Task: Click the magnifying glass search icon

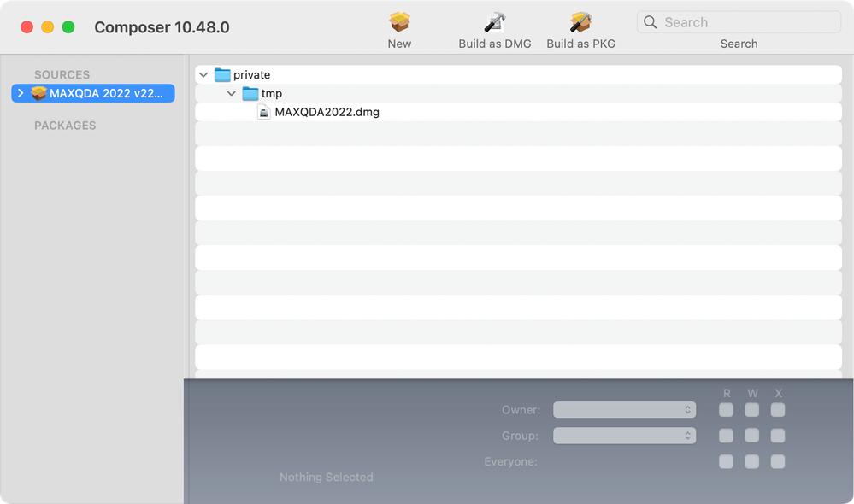Action: tap(650, 22)
